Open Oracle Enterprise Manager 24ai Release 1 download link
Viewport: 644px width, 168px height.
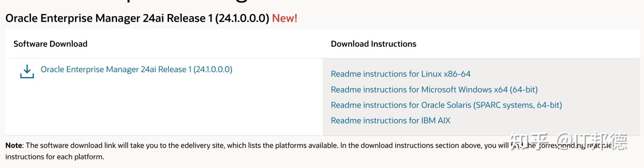pyautogui.click(x=136, y=69)
